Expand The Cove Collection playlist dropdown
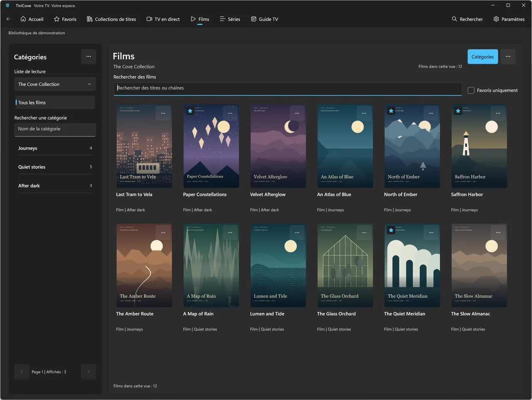This screenshot has width=532, height=400. tap(55, 84)
